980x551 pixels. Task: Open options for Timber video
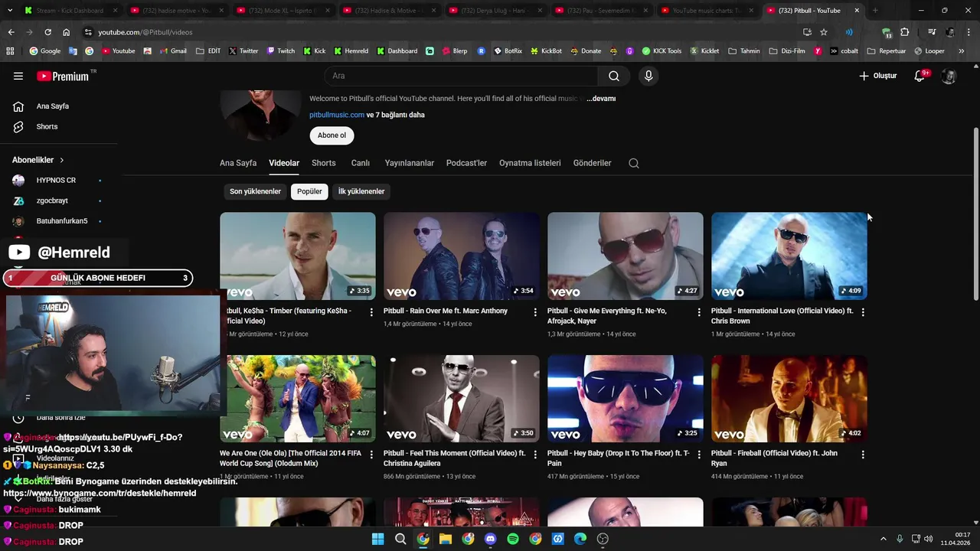tap(371, 312)
